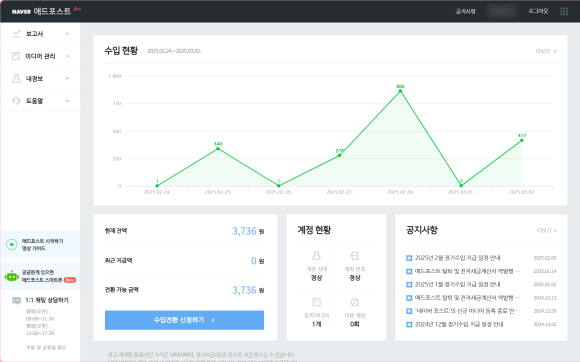Open notice 2025년 2월 정기수입 지급 일정 안내
The width and height of the screenshot is (580, 362).
coord(457,258)
